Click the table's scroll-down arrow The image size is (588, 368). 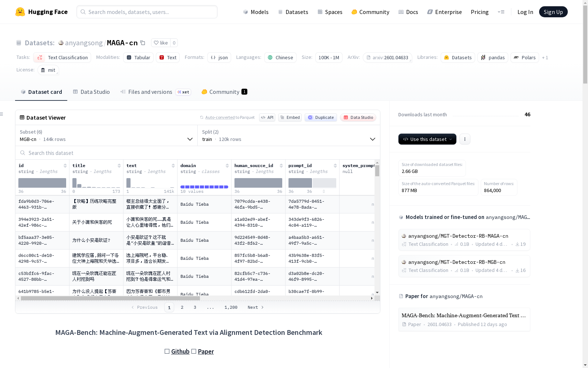[x=377, y=293]
